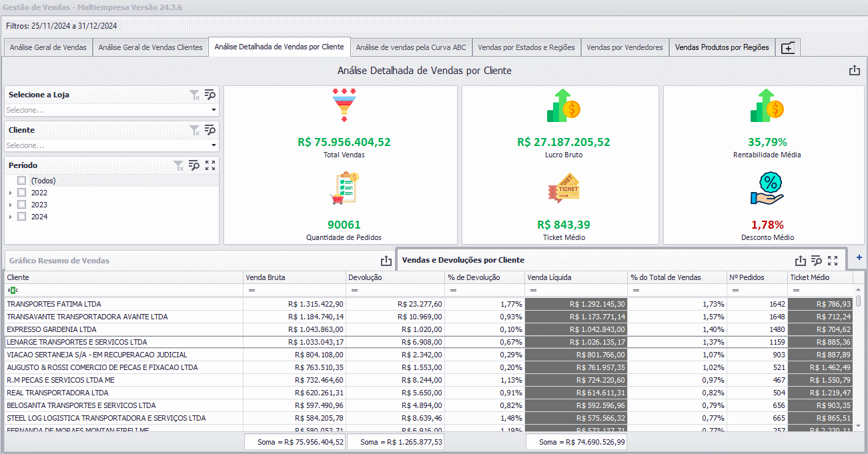The height and width of the screenshot is (454, 868).
Task: Export the Gráfico Resumo de Vendas panel
Action: point(386,261)
